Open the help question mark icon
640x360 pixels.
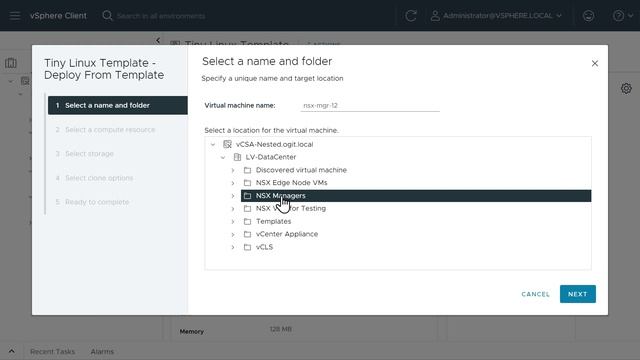coord(618,16)
